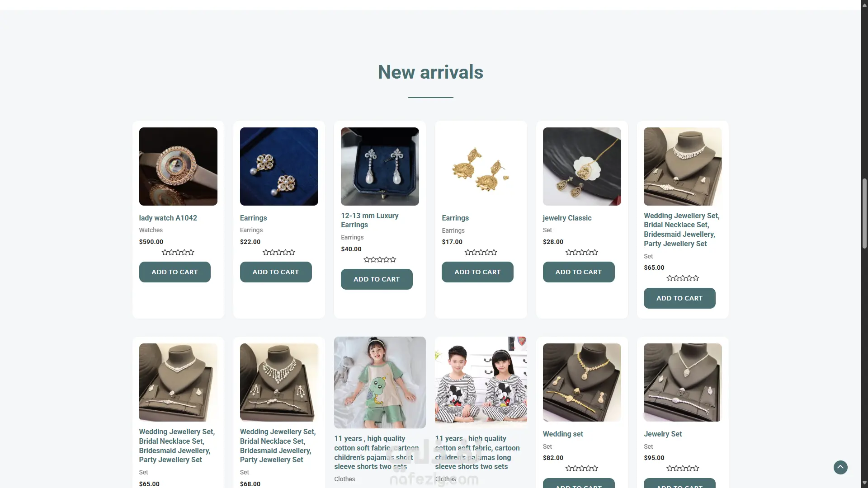Open the 12-13 mm Luxury Earrings thumbnail
This screenshot has width=868, height=488.
pos(380,166)
